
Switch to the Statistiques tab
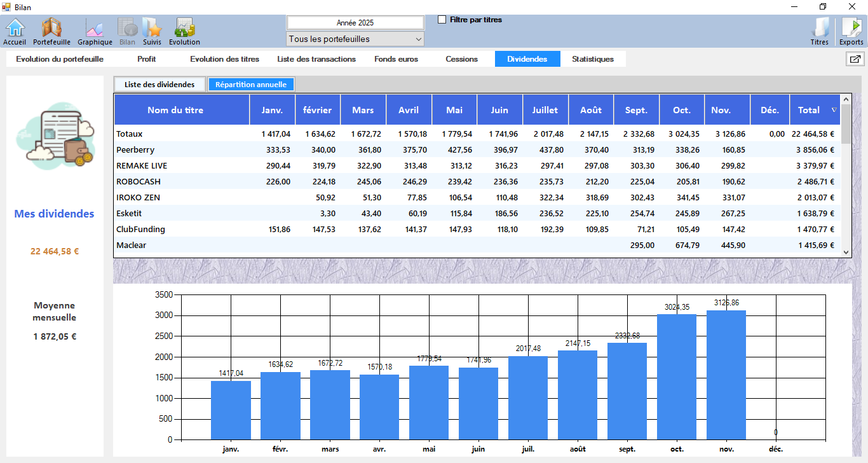(592, 59)
